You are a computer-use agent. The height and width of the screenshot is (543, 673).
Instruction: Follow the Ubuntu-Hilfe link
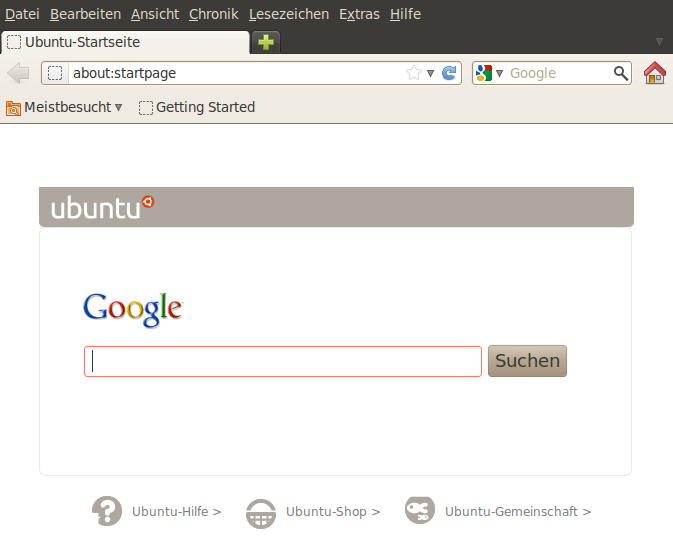pos(176,512)
